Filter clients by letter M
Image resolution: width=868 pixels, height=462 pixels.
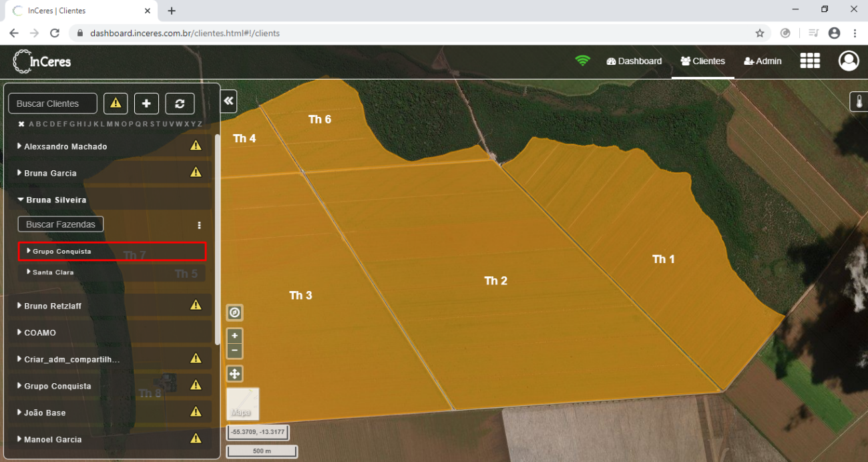[x=110, y=124]
